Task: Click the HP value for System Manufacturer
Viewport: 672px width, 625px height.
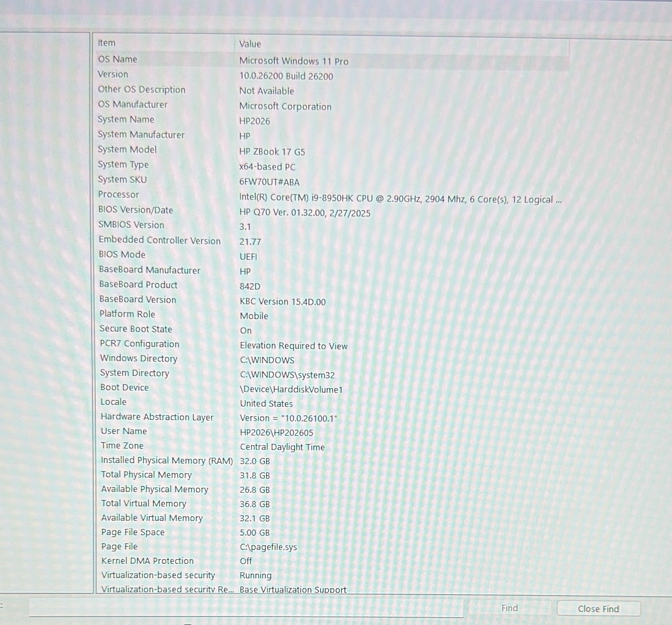Action: [x=245, y=136]
